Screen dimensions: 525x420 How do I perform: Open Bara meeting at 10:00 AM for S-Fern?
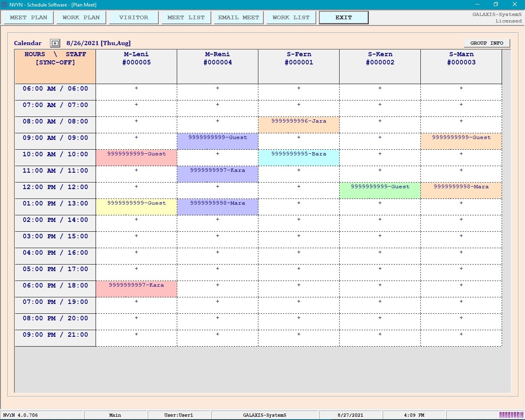[x=299, y=157]
